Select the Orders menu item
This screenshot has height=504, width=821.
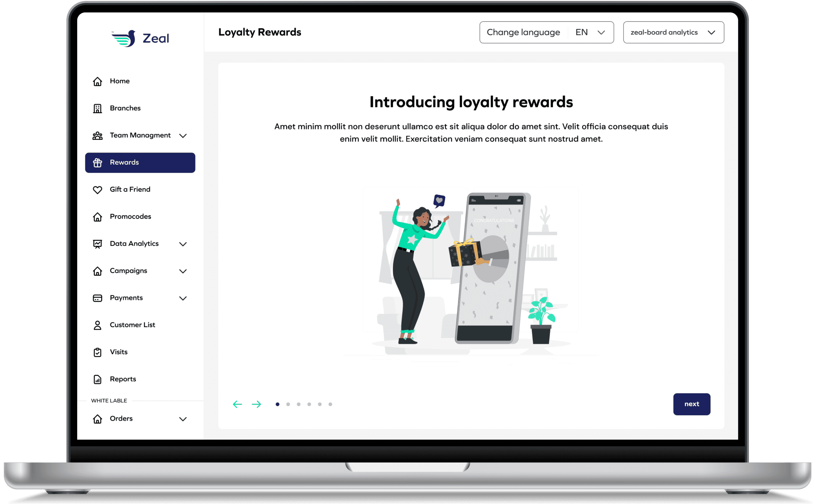[x=121, y=418]
